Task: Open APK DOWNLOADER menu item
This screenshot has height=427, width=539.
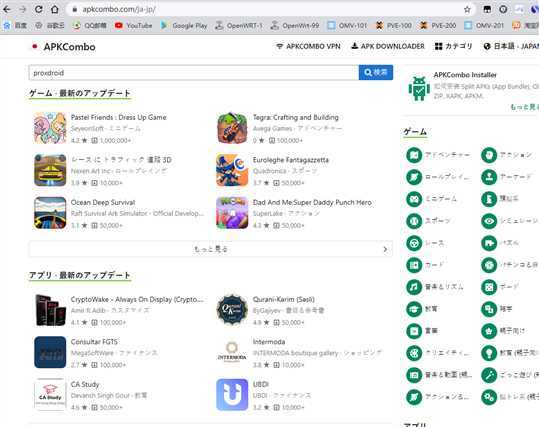Action: pyautogui.click(x=388, y=46)
